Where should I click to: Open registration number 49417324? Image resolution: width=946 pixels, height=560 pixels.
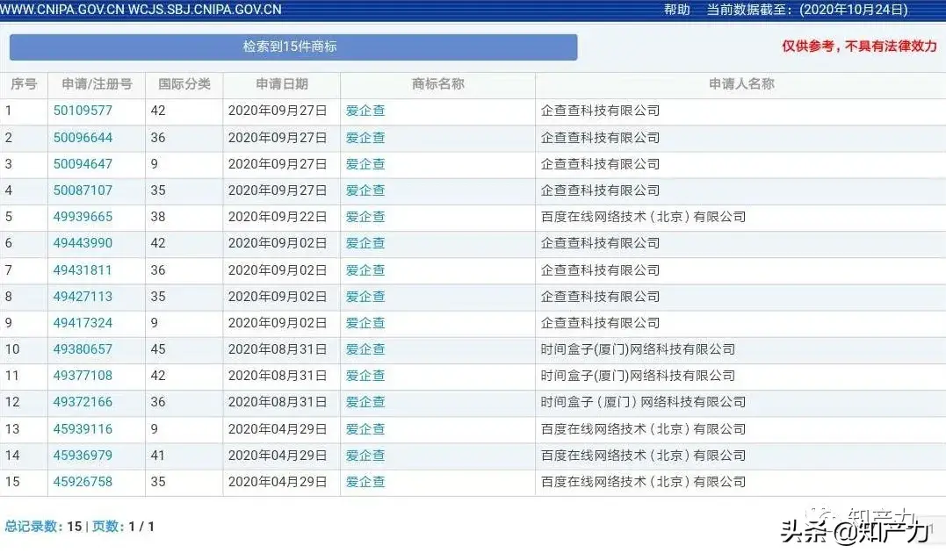point(83,322)
